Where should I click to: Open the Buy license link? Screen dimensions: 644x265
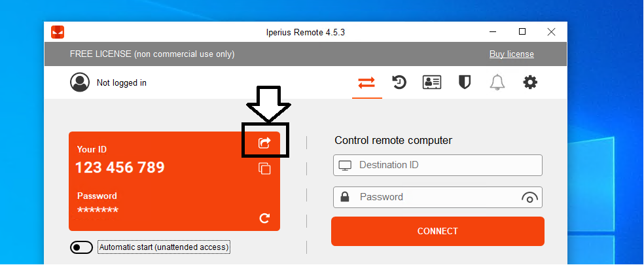tap(511, 54)
